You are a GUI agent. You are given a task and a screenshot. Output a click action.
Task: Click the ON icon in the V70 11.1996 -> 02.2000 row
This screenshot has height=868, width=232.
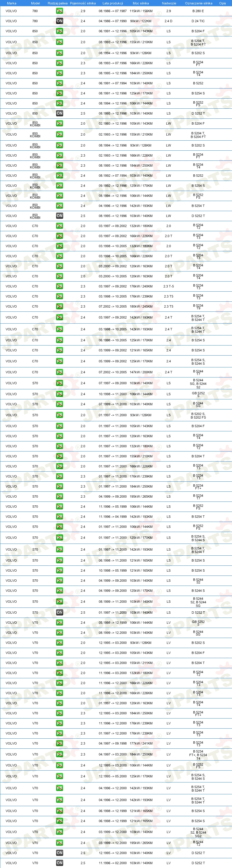pyautogui.click(x=59, y=863)
